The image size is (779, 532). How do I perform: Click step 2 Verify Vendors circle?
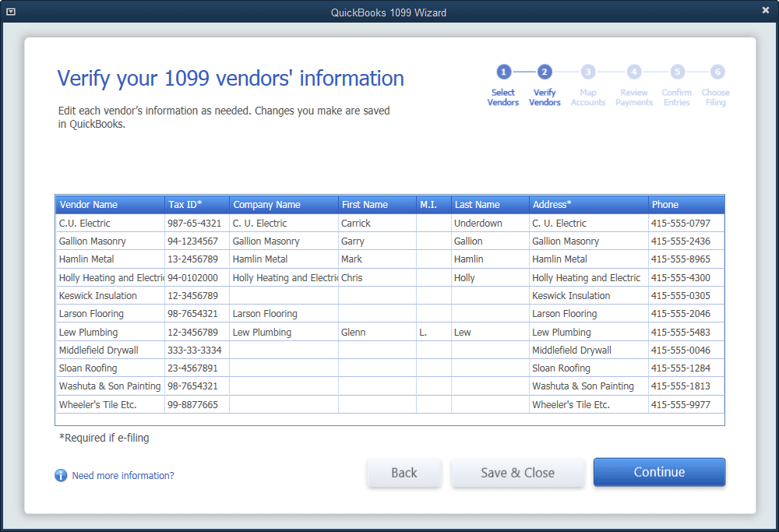tap(544, 72)
